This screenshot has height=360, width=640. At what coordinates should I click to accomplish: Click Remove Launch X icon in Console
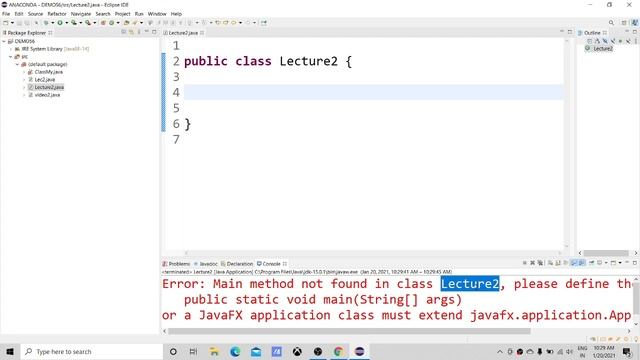pos(533,263)
